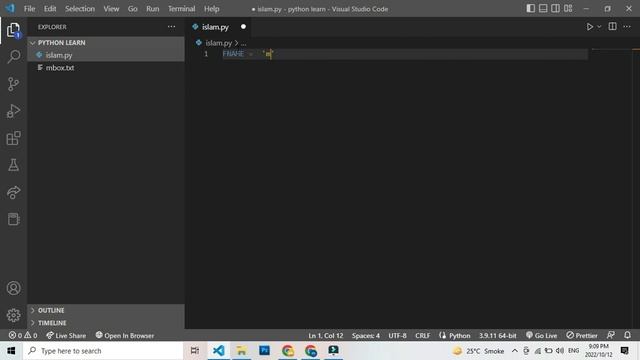Open the Help menu

click(x=211, y=9)
